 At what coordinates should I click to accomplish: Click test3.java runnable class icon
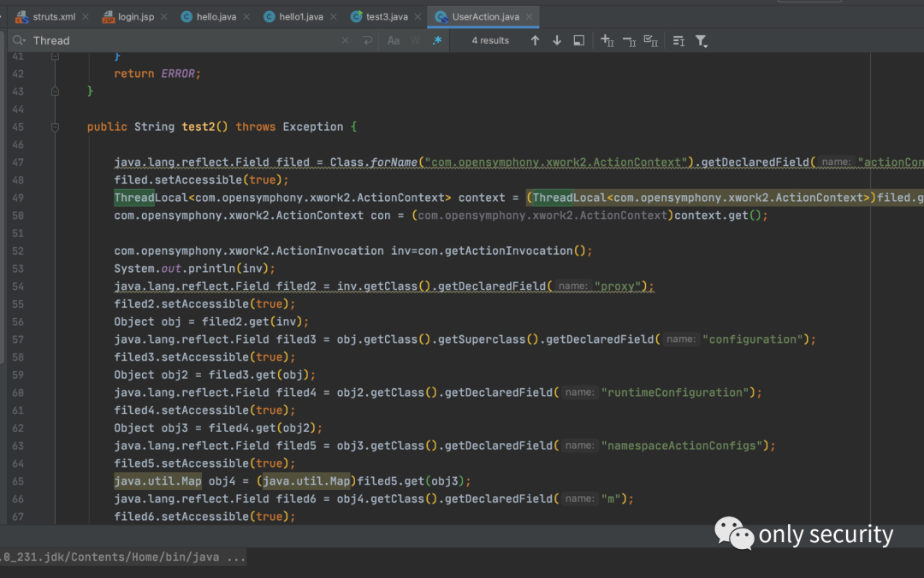pos(356,16)
